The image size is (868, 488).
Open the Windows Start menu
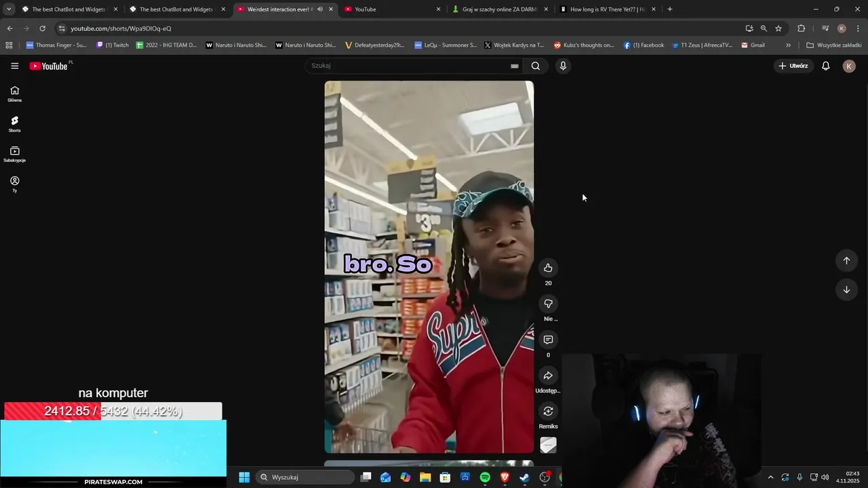point(244,477)
